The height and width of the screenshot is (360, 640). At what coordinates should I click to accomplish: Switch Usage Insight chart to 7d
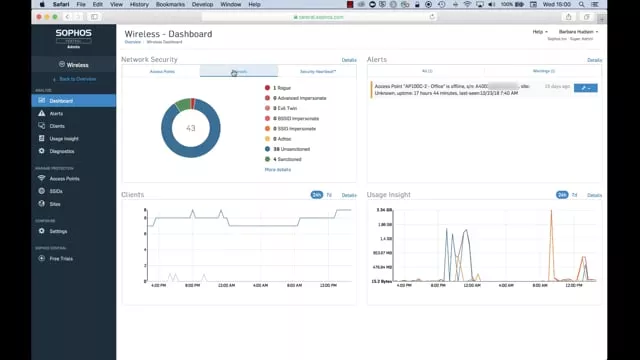(x=574, y=195)
